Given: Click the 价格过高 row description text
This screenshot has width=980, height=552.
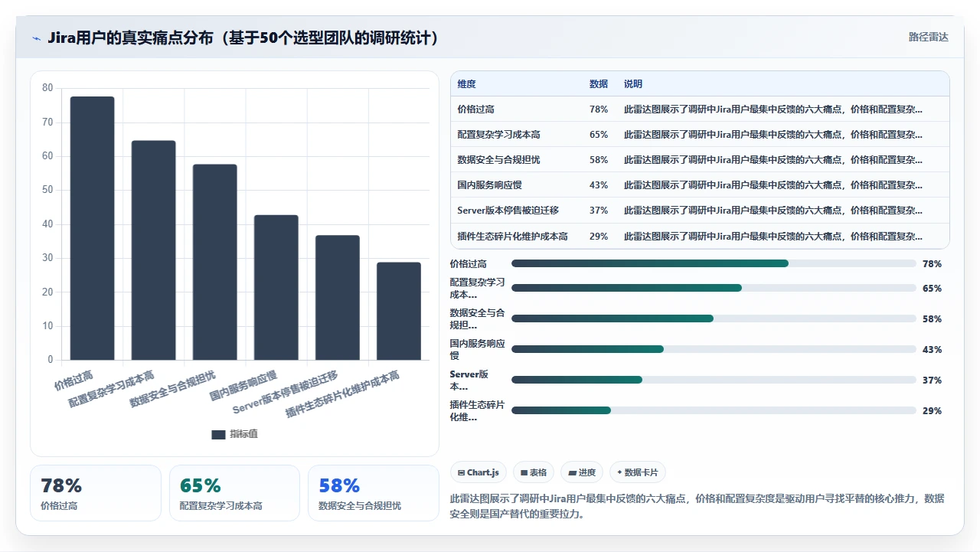Looking at the screenshot, I should click(773, 109).
